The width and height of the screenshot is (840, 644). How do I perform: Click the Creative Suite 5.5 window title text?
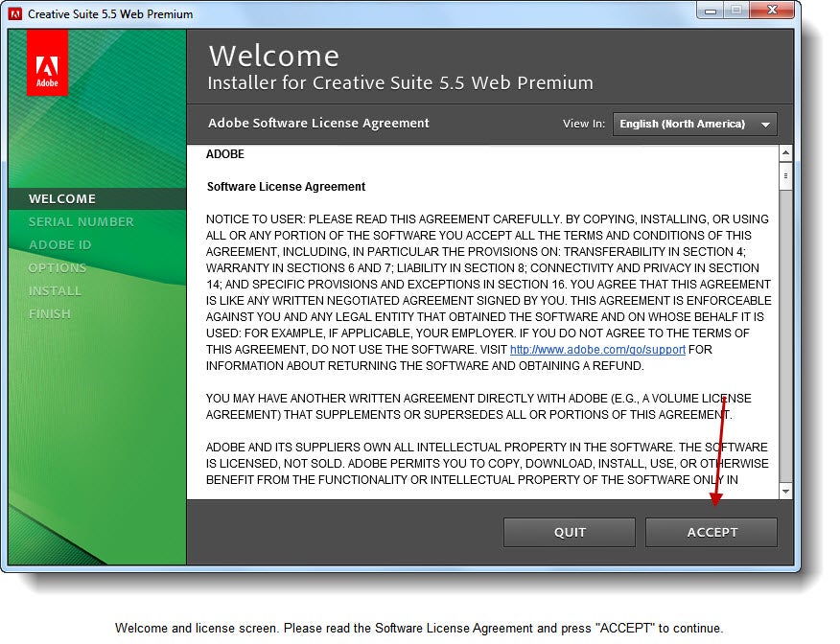coord(110,14)
